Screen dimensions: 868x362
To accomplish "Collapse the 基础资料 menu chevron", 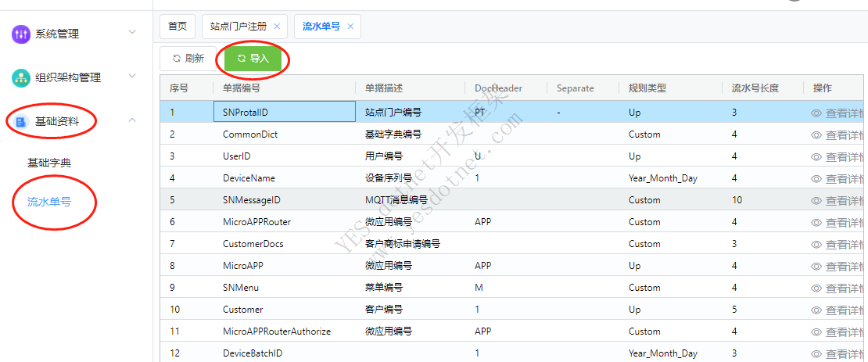I will click(x=132, y=120).
